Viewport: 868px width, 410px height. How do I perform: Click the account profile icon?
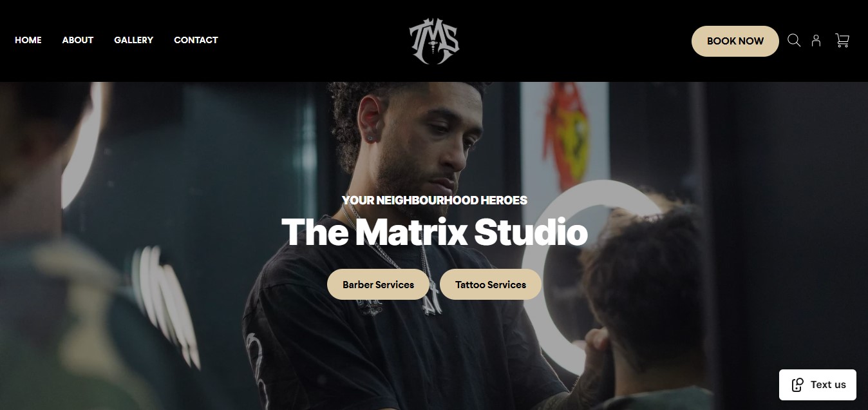point(816,41)
